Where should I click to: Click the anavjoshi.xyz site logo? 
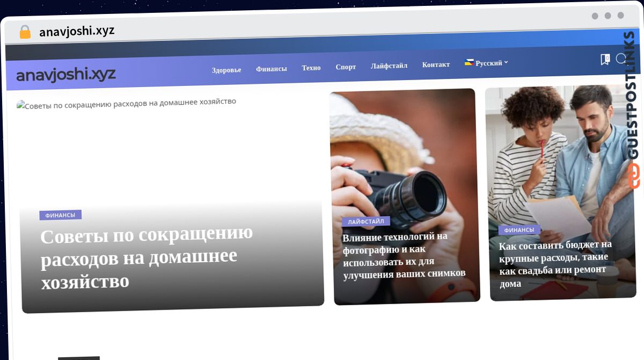(x=66, y=74)
